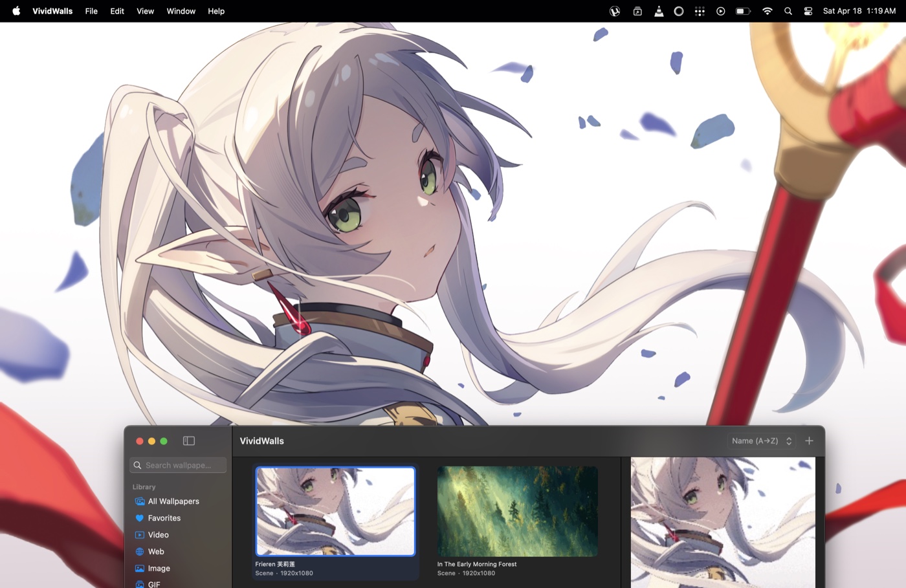Minimize the VividWalls window
This screenshot has width=906, height=588.
click(x=151, y=441)
